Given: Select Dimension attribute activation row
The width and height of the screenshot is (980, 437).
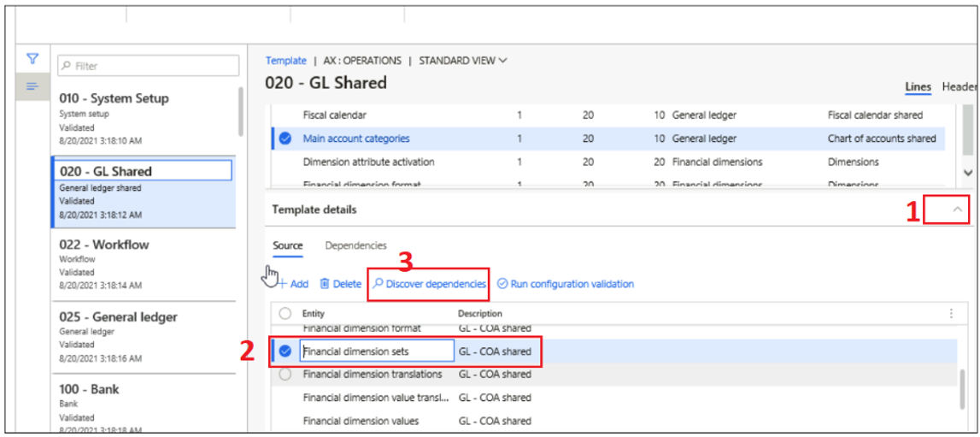Looking at the screenshot, I should pyautogui.click(x=608, y=162).
